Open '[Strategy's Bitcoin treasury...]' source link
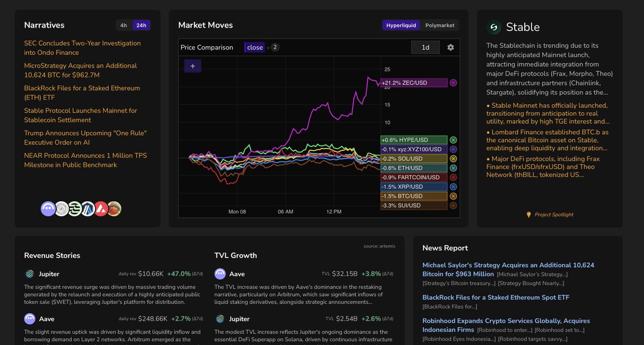This screenshot has height=345, width=644. coord(459,283)
